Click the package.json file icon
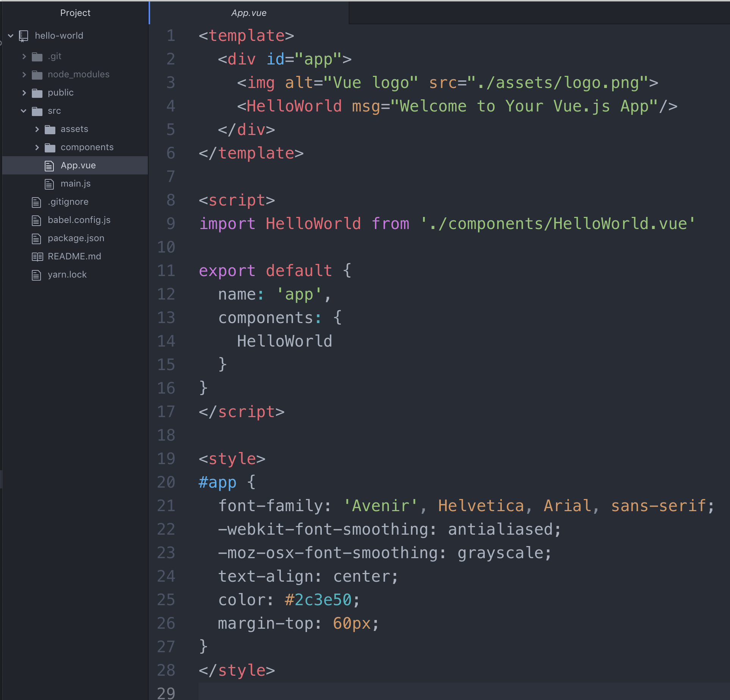 tap(37, 238)
